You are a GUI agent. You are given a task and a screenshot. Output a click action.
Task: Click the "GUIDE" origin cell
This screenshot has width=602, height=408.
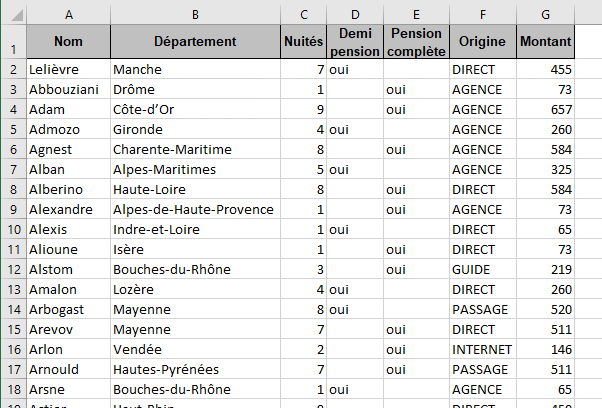click(483, 269)
